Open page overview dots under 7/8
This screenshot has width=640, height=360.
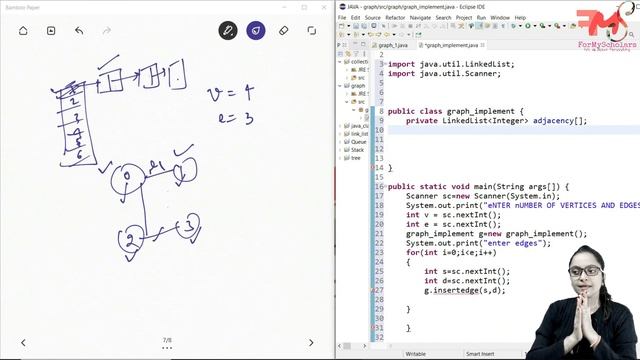tap(167, 348)
